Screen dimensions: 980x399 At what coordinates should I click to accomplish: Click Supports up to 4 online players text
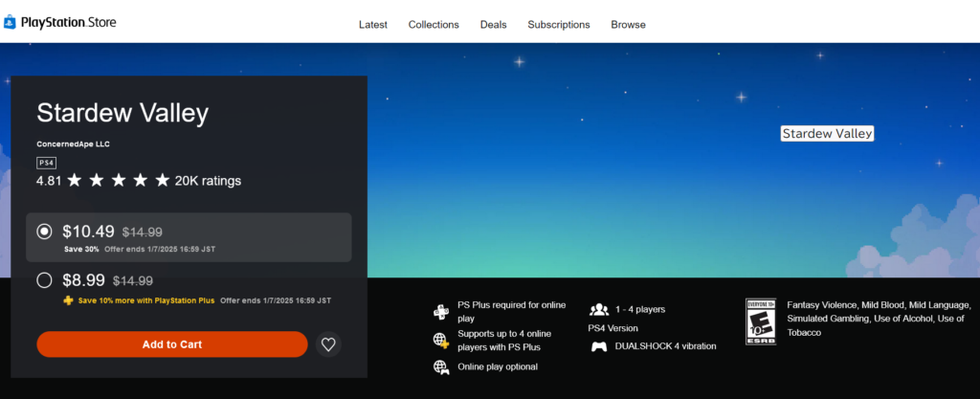(504, 341)
